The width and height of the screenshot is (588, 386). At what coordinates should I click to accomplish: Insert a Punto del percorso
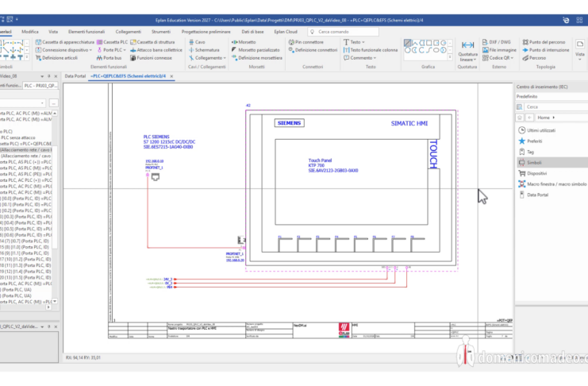pyautogui.click(x=544, y=42)
